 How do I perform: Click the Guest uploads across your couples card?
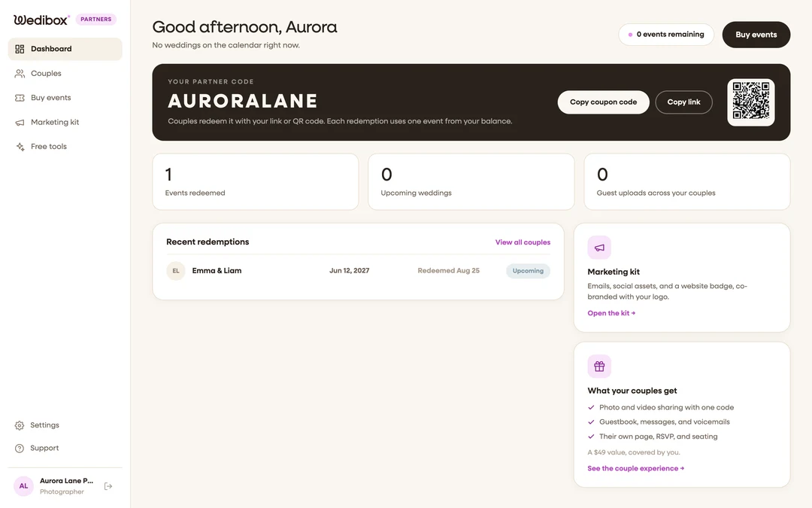[x=686, y=181]
